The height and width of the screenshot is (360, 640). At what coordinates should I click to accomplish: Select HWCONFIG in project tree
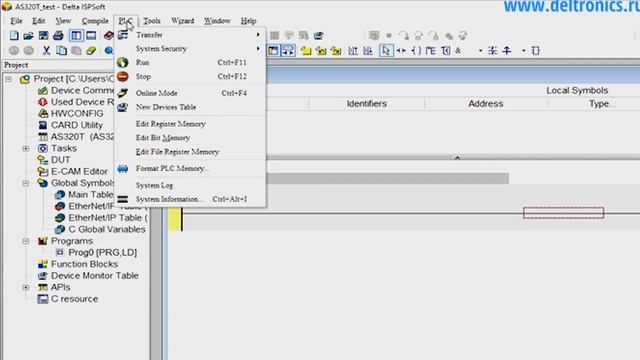click(x=77, y=113)
